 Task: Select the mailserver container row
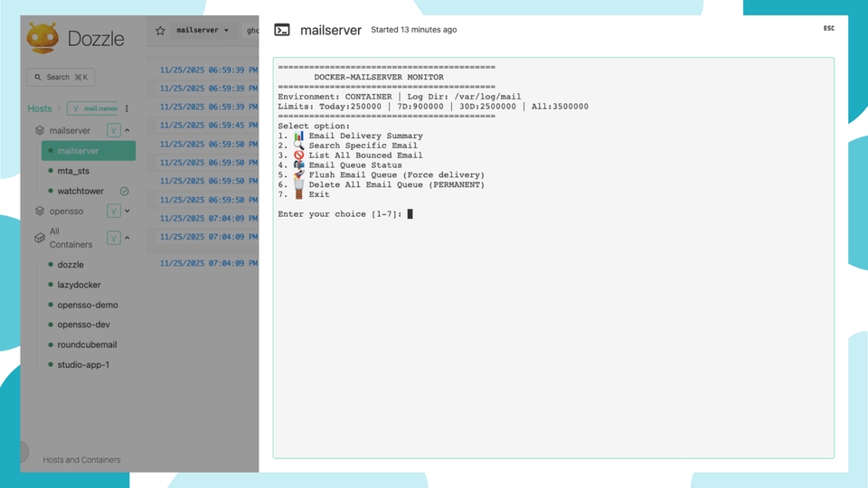coord(89,151)
